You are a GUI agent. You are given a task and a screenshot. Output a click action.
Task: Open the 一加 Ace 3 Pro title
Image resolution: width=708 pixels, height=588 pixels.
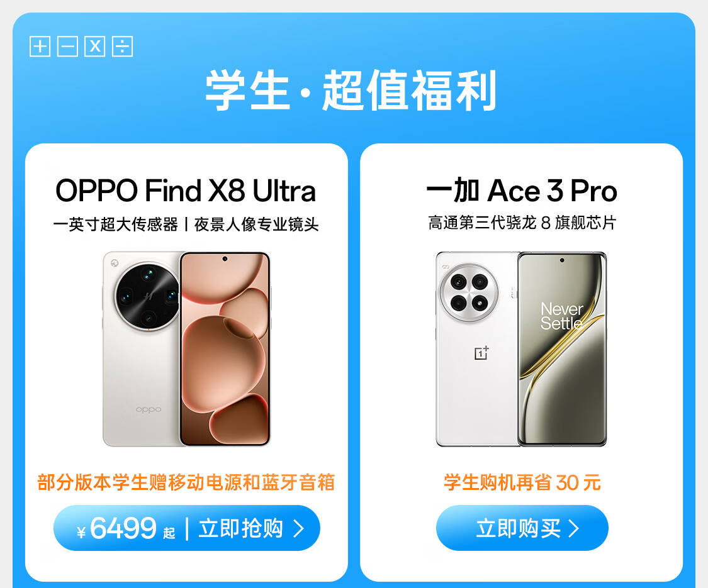click(x=522, y=191)
